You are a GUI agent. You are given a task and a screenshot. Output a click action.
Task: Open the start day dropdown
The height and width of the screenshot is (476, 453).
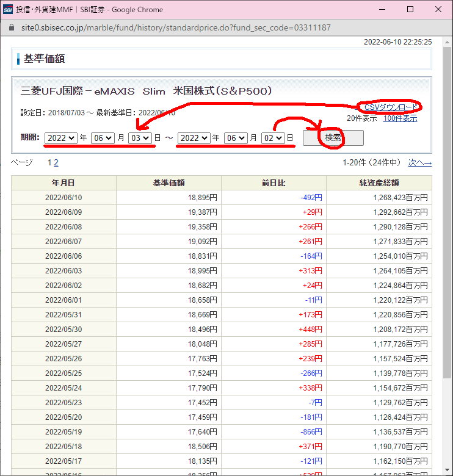point(140,138)
